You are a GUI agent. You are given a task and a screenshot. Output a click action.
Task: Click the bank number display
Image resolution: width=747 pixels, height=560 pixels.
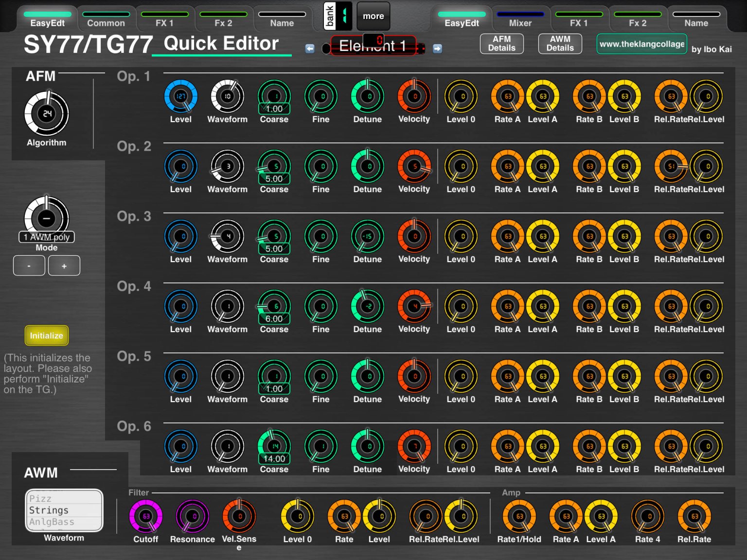pyautogui.click(x=344, y=16)
